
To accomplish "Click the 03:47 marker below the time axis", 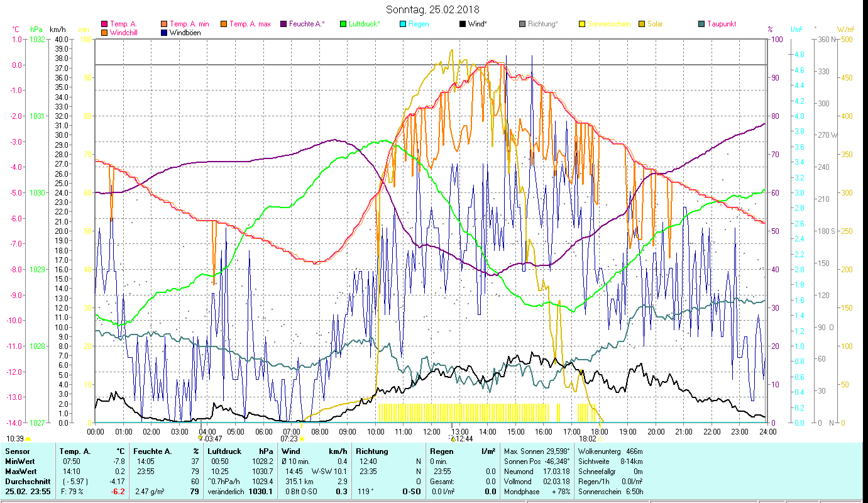I will coord(201,439).
